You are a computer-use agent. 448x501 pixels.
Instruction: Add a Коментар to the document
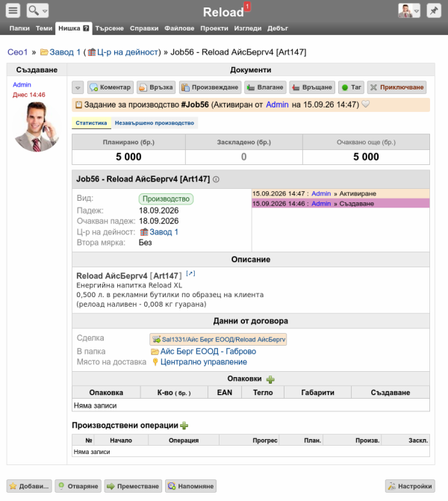point(111,87)
